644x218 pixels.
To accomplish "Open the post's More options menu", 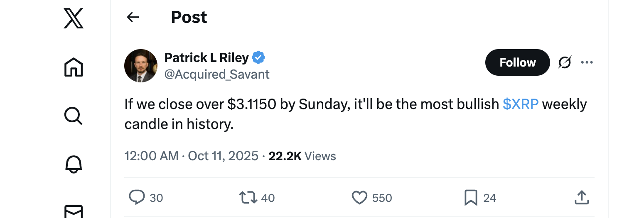I will (587, 63).
